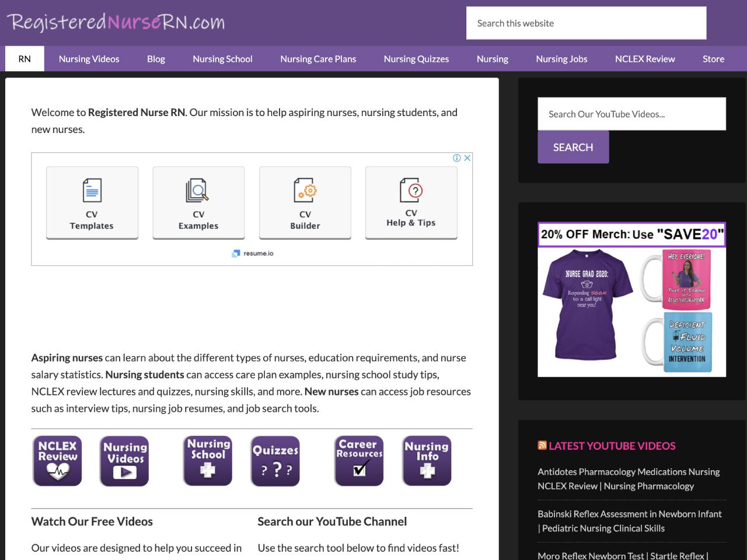Open the Blog menu item

[x=156, y=59]
